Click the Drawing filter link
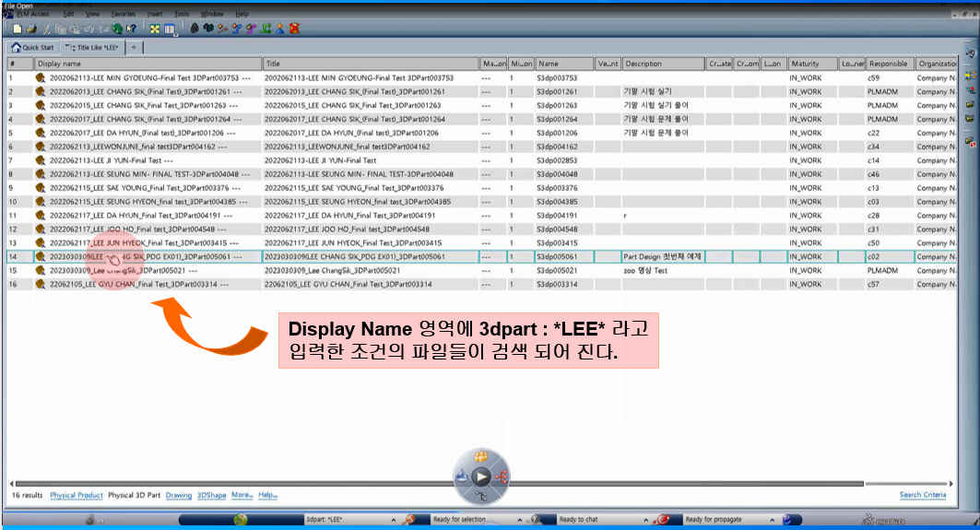The width and height of the screenshot is (980, 530). [x=179, y=495]
